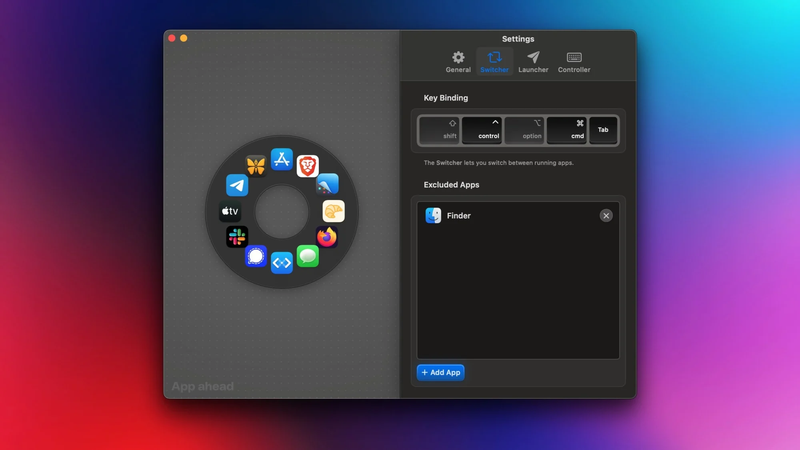Toggle the cmd modifier key

pyautogui.click(x=567, y=130)
